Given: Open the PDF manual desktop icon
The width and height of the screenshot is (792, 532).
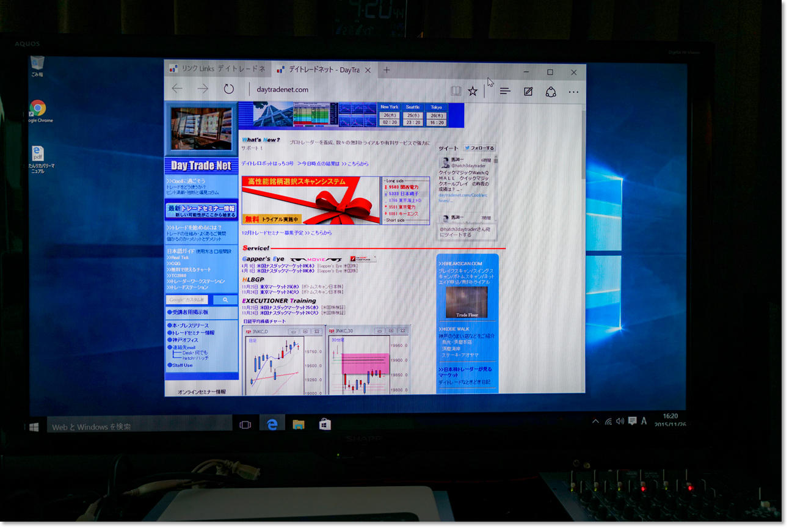Looking at the screenshot, I should 38,159.
